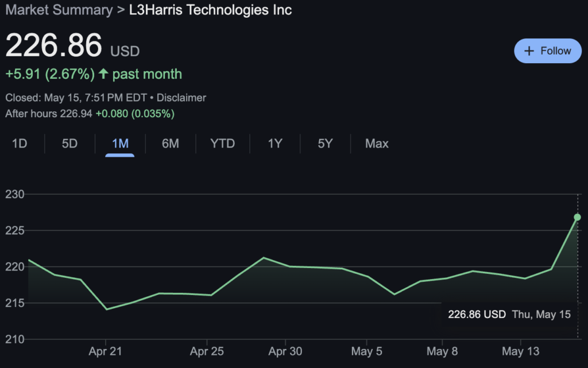
Task: Select the 5D time range tab
Action: coord(69,144)
